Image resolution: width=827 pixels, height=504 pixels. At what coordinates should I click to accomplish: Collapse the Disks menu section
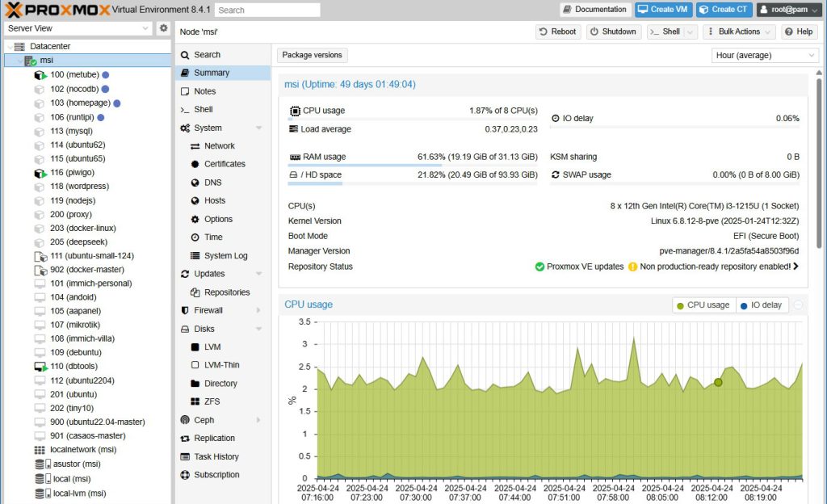(x=258, y=329)
